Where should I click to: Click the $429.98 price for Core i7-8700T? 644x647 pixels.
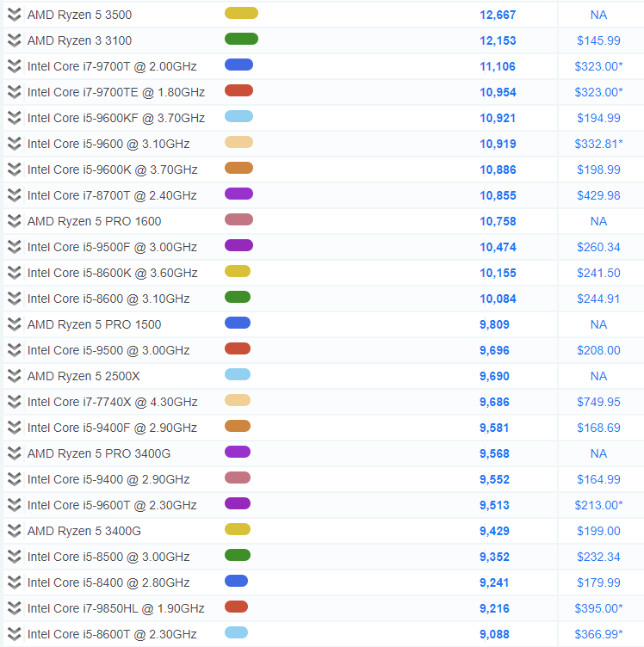(598, 195)
